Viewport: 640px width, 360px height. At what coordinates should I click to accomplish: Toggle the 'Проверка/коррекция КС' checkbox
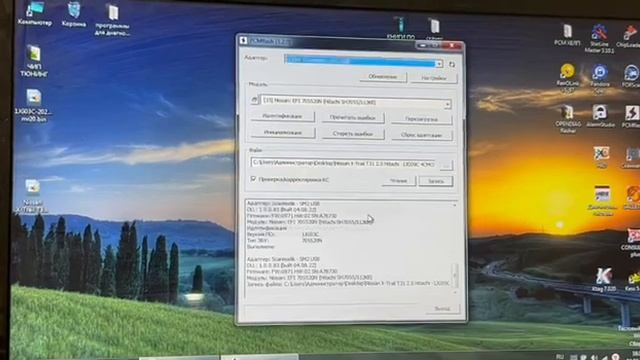point(253,179)
